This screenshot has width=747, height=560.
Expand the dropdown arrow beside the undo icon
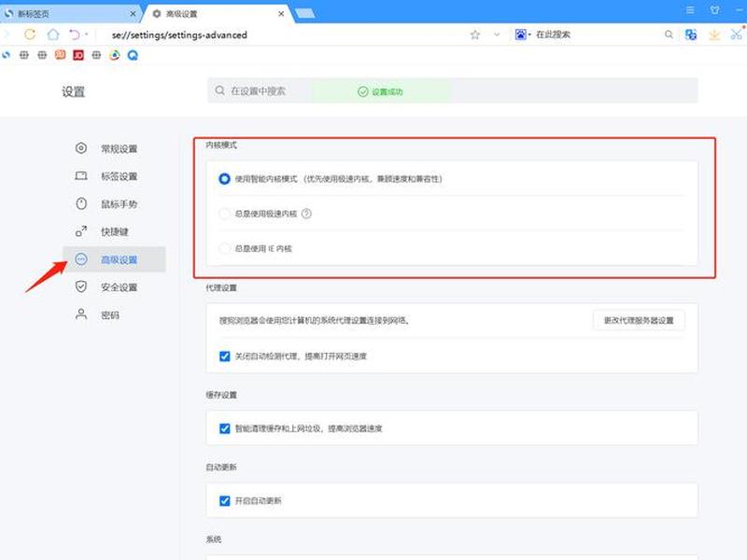point(86,35)
